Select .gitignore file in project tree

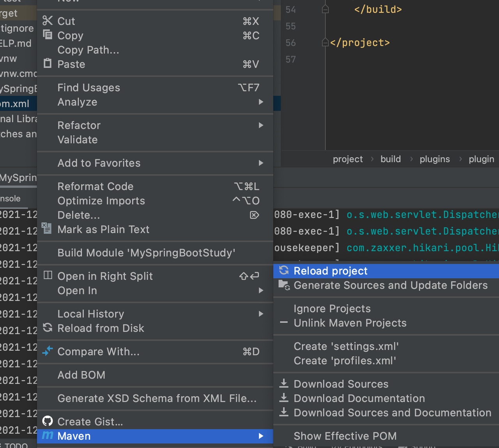point(18,28)
